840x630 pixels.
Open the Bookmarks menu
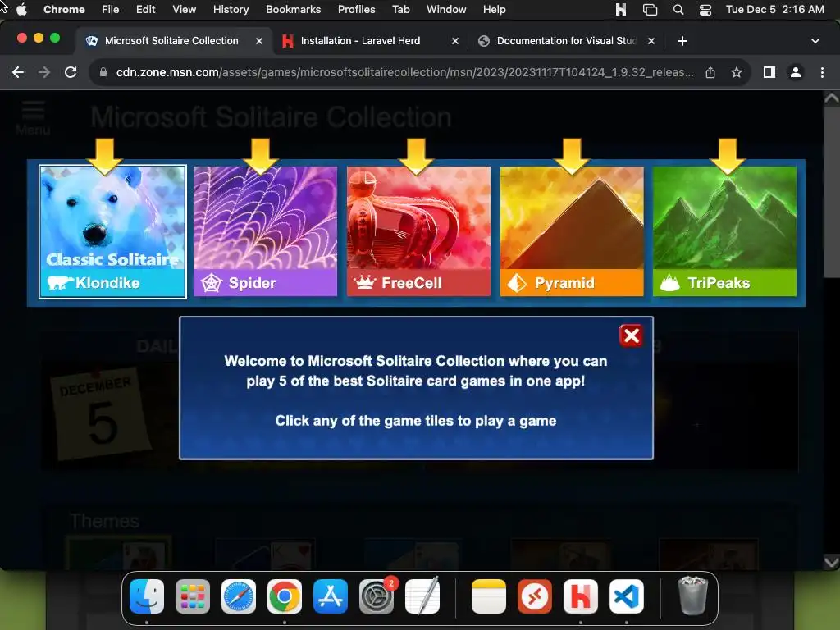coord(294,9)
